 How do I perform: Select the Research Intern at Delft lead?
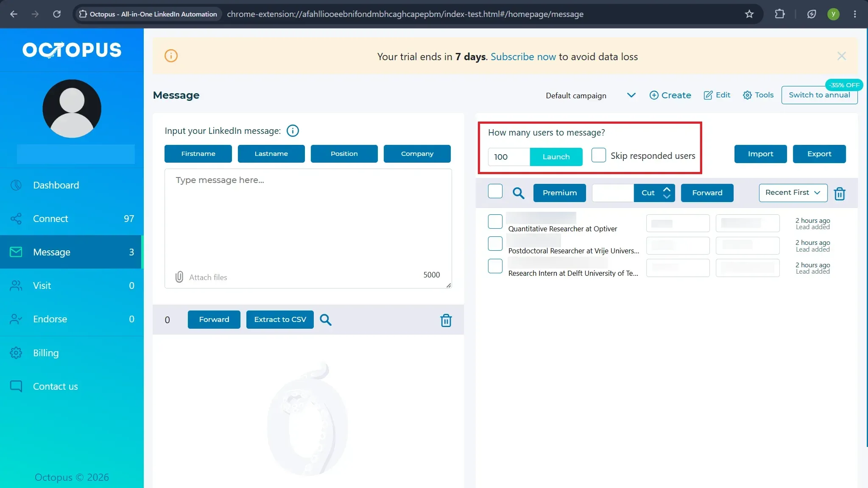pyautogui.click(x=495, y=266)
